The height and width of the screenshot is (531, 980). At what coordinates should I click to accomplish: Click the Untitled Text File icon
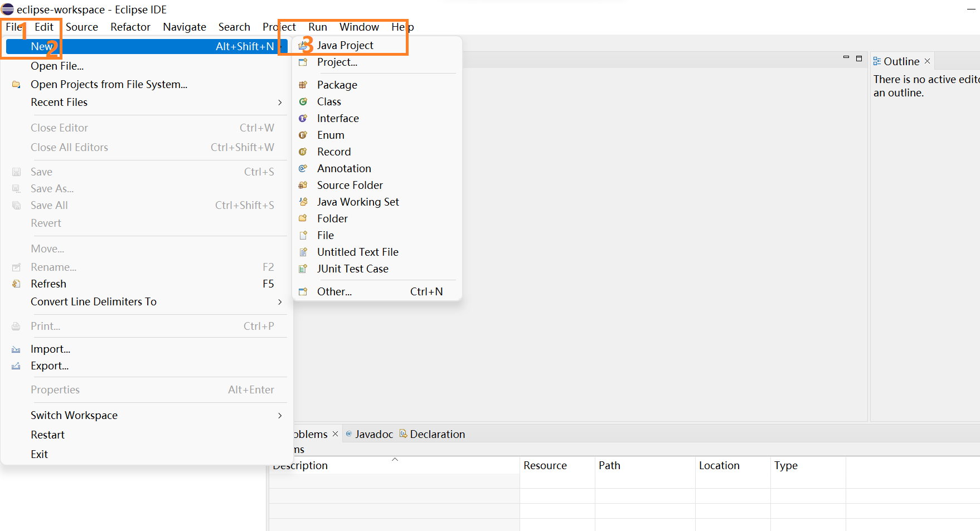point(303,252)
